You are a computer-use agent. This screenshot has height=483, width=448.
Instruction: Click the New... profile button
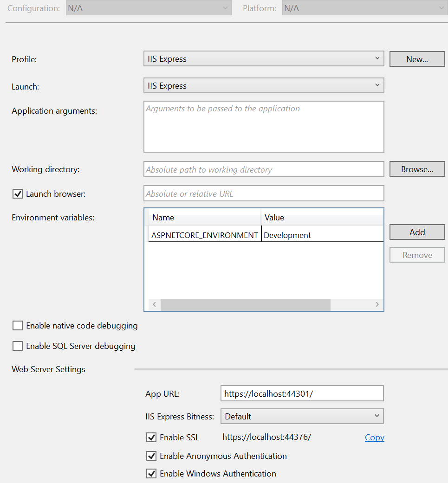pyautogui.click(x=417, y=59)
